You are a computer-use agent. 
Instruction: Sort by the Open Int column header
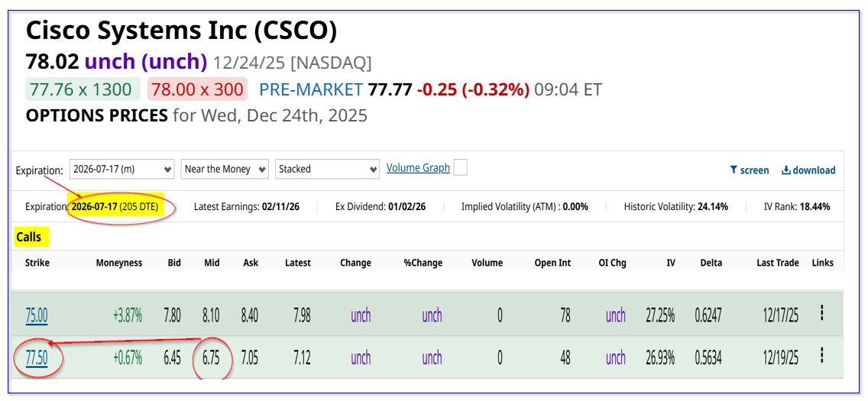552,263
